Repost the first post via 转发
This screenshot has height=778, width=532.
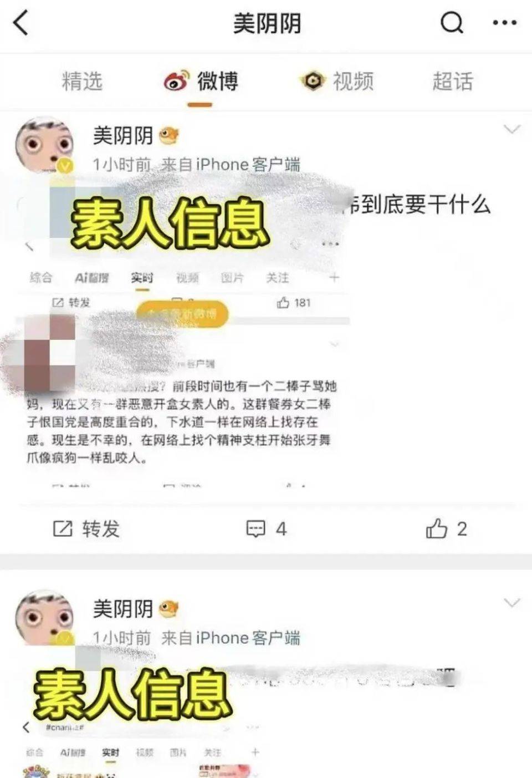click(x=86, y=529)
